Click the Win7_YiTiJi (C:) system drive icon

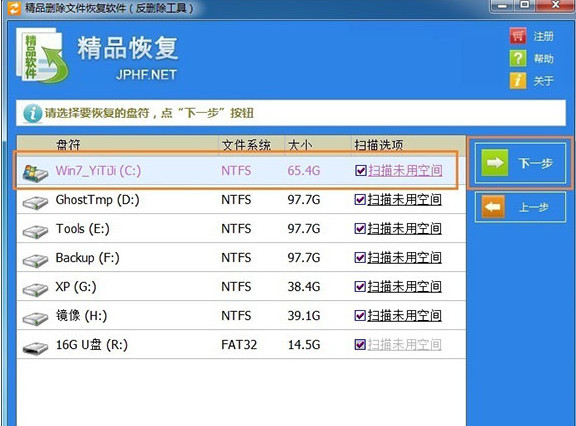[35, 173]
